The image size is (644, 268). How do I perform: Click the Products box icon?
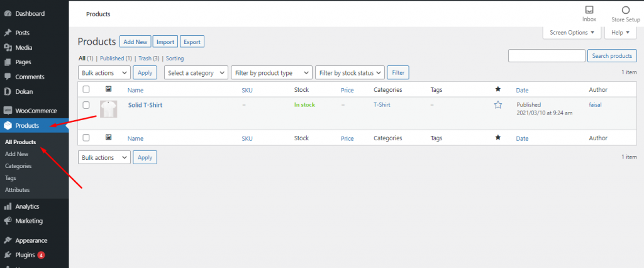pyautogui.click(x=8, y=125)
